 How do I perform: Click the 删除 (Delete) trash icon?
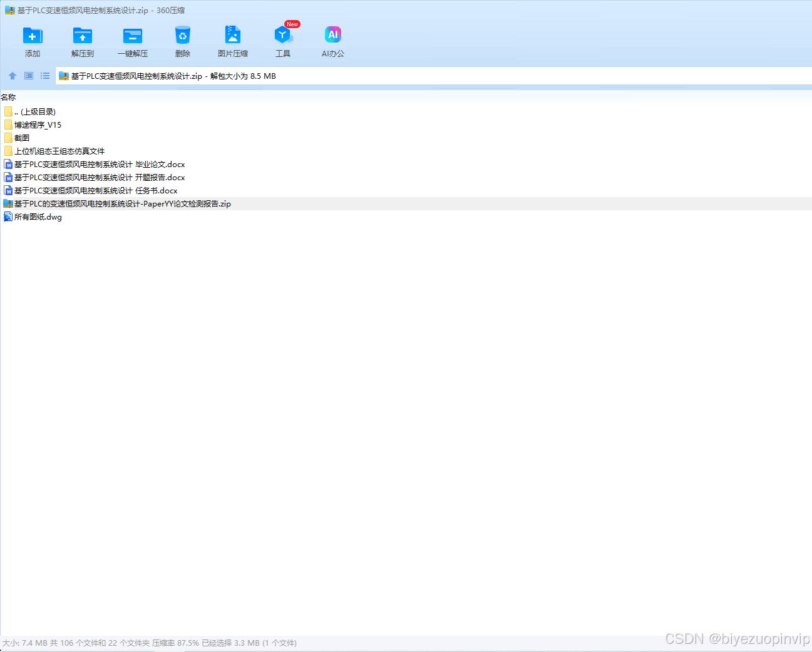click(183, 36)
